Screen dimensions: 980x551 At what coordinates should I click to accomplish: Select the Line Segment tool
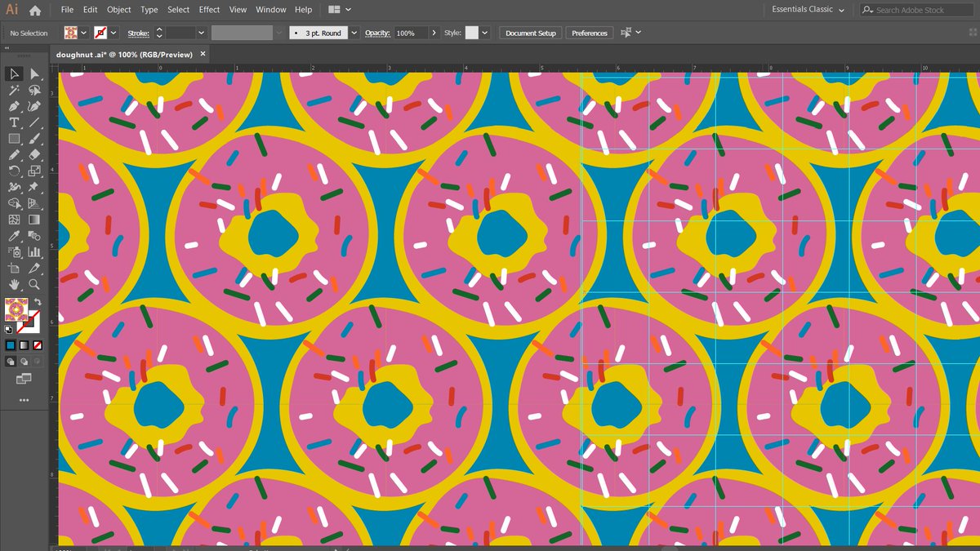34,122
